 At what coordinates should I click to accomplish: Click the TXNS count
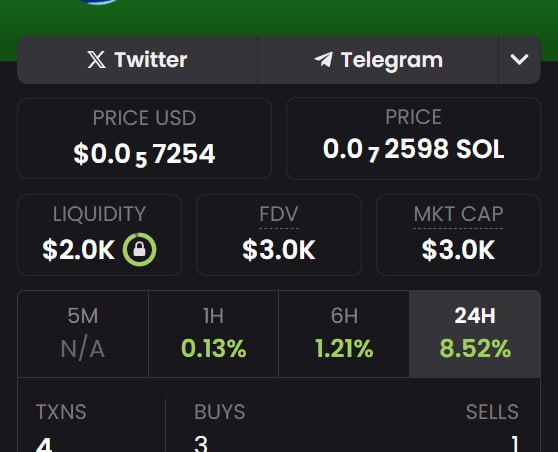click(44, 445)
